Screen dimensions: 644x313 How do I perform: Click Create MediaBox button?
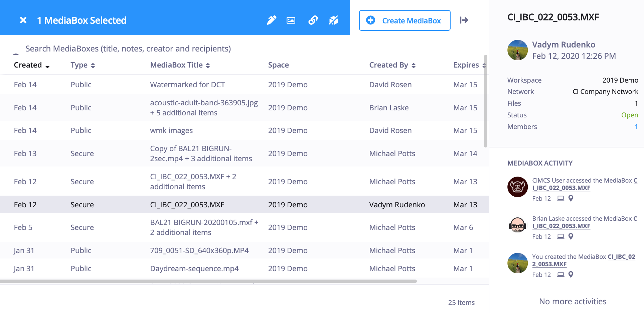pyautogui.click(x=405, y=20)
